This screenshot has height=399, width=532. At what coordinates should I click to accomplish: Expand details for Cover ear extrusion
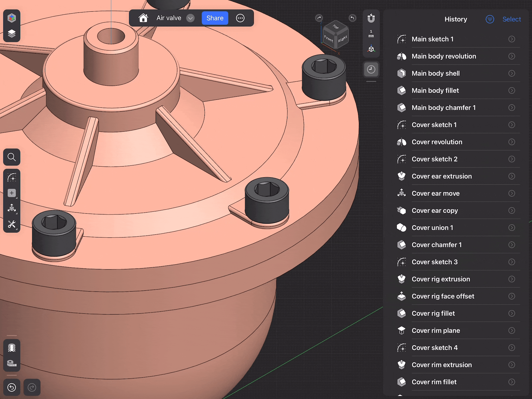tap(511, 176)
